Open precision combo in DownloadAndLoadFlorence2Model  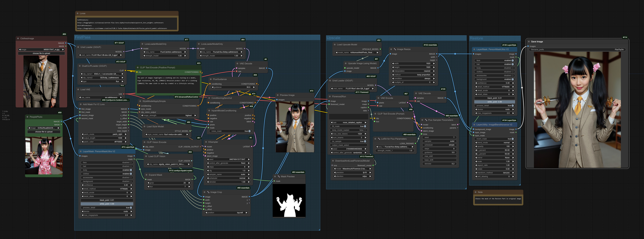(x=352, y=172)
